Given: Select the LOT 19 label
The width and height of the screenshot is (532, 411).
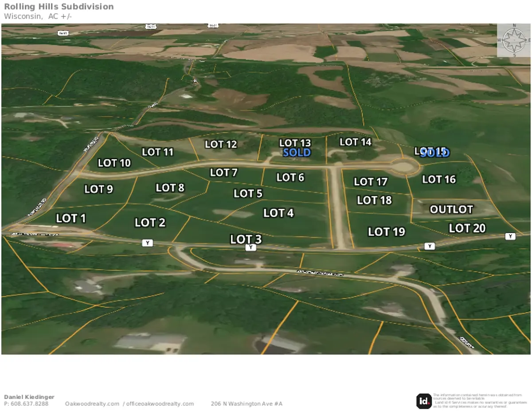Looking at the screenshot, I should (387, 232).
